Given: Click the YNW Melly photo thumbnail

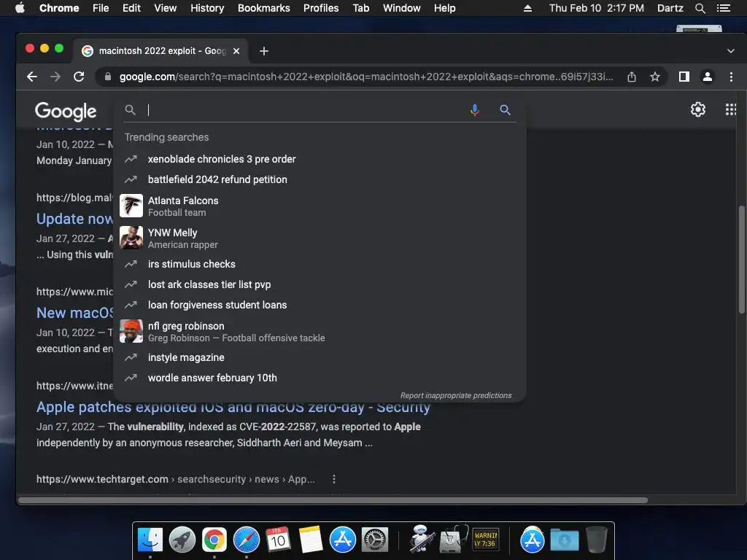Looking at the screenshot, I should coord(131,238).
